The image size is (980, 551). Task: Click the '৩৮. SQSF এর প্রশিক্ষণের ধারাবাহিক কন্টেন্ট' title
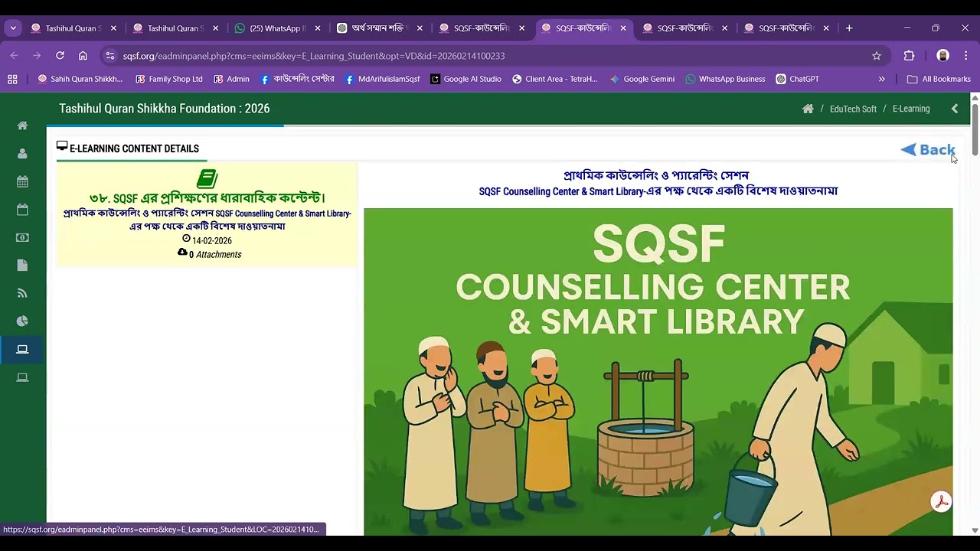[x=207, y=198]
